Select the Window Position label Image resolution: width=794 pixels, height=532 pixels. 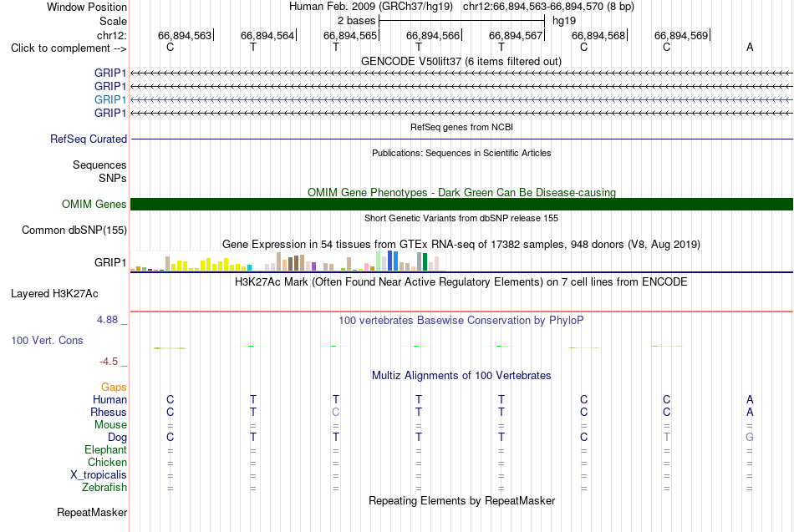coord(87,7)
